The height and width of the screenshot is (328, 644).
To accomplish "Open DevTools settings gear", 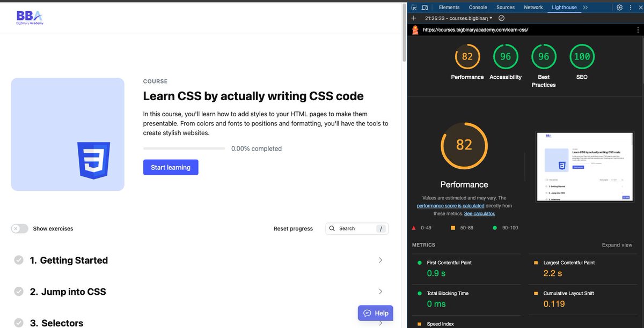I will [x=619, y=7].
